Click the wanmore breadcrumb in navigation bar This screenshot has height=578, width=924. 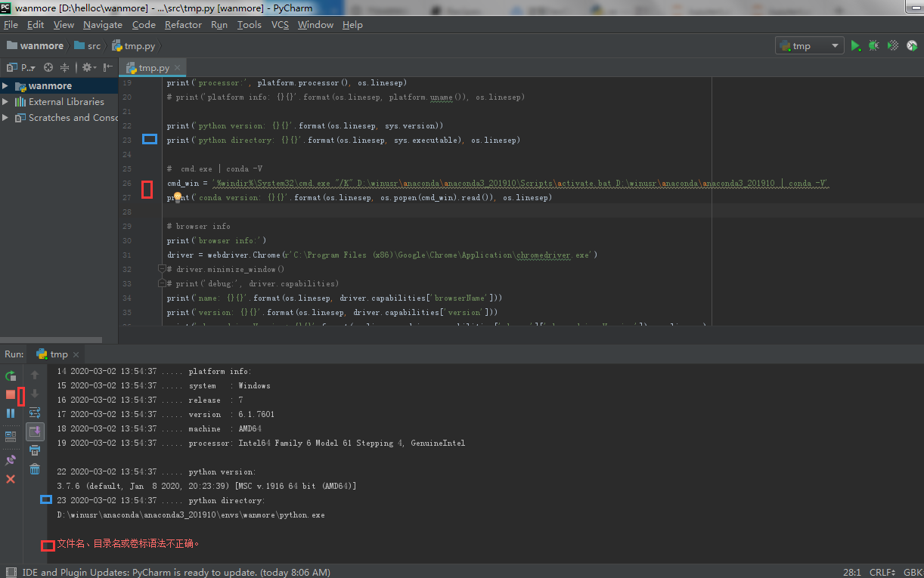(x=36, y=46)
